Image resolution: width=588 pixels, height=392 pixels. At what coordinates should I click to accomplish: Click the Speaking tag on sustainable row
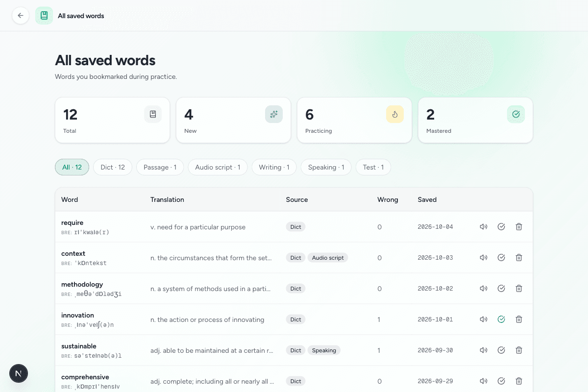(324, 350)
